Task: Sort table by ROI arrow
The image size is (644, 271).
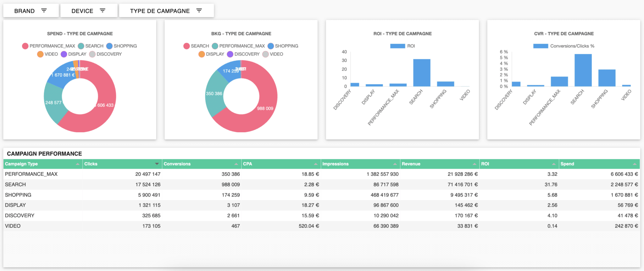Action: pyautogui.click(x=554, y=164)
